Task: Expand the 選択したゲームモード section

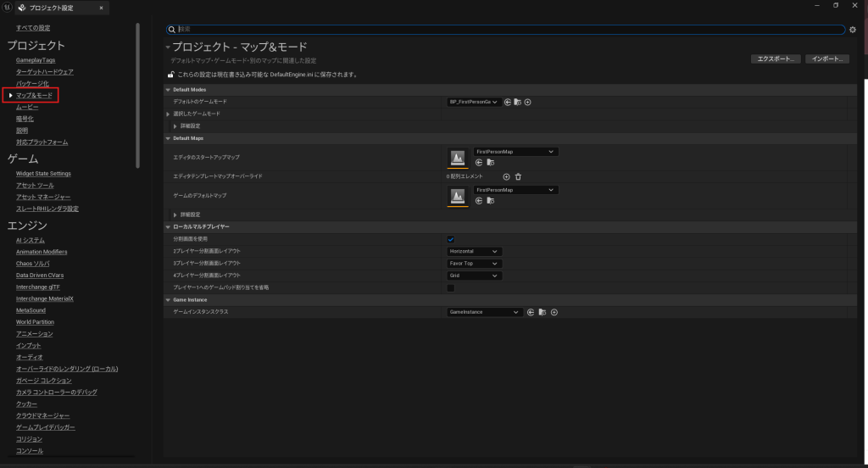Action: point(168,114)
